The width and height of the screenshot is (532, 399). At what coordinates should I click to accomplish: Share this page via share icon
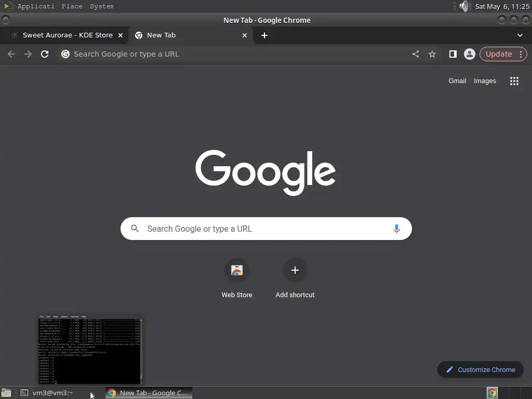(x=416, y=54)
